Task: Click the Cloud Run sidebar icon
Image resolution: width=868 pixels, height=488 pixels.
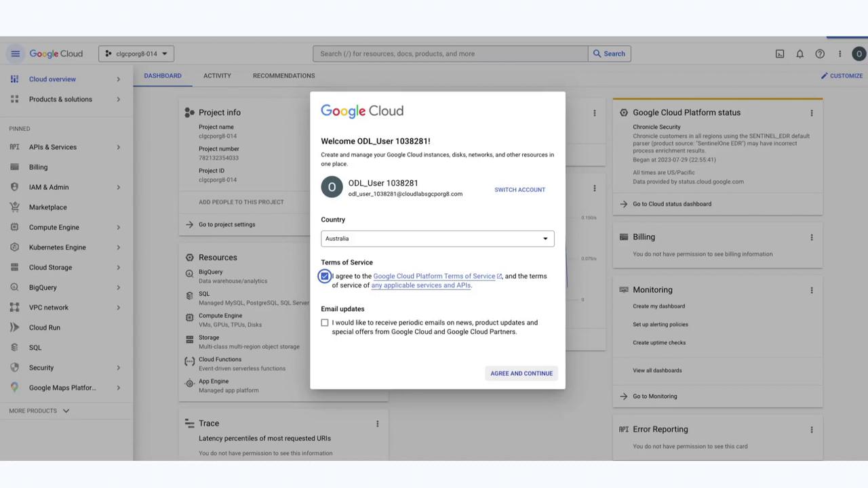Action: pos(14,327)
